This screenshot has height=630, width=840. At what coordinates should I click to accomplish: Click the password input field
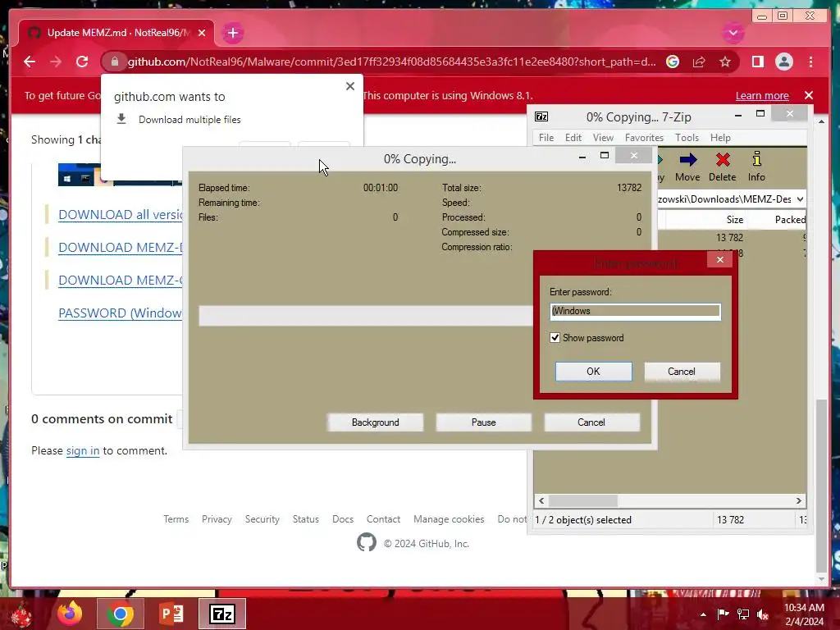pyautogui.click(x=636, y=311)
